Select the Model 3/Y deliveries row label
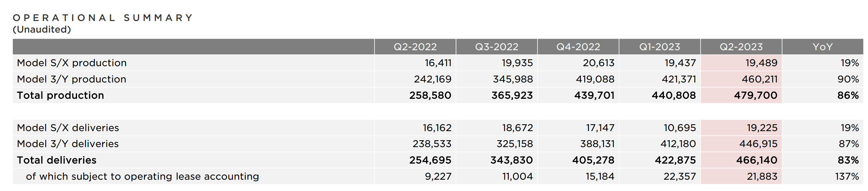This screenshot has width=868, height=191. coord(68,144)
